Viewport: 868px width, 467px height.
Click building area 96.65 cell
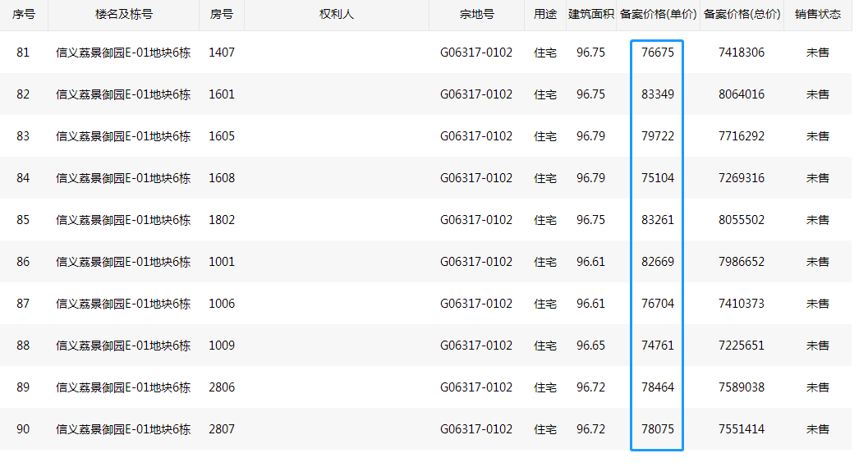pyautogui.click(x=591, y=346)
